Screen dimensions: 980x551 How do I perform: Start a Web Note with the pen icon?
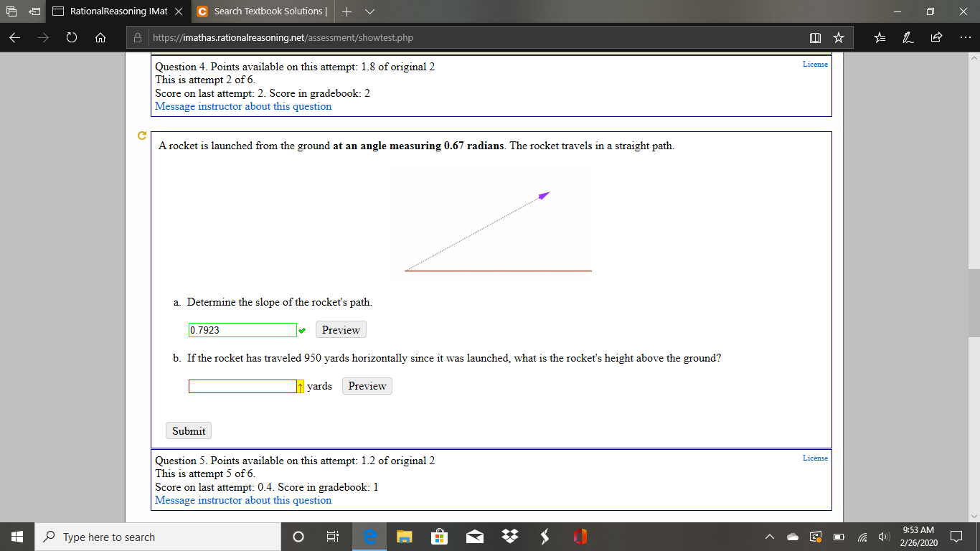[908, 37]
